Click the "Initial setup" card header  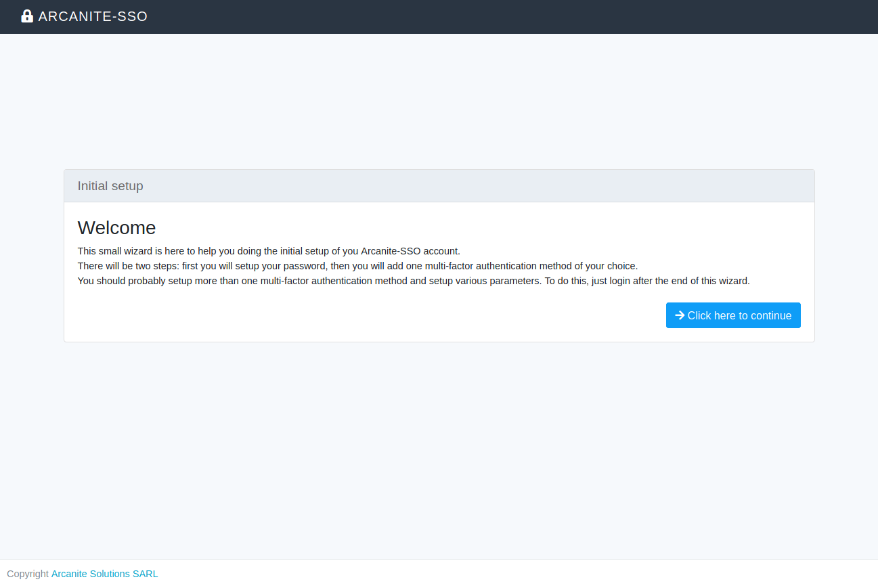[439, 186]
